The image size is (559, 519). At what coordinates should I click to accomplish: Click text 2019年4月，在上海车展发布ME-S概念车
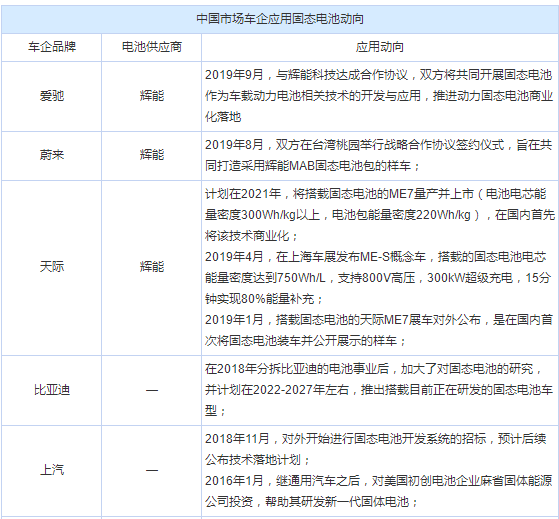(375, 257)
